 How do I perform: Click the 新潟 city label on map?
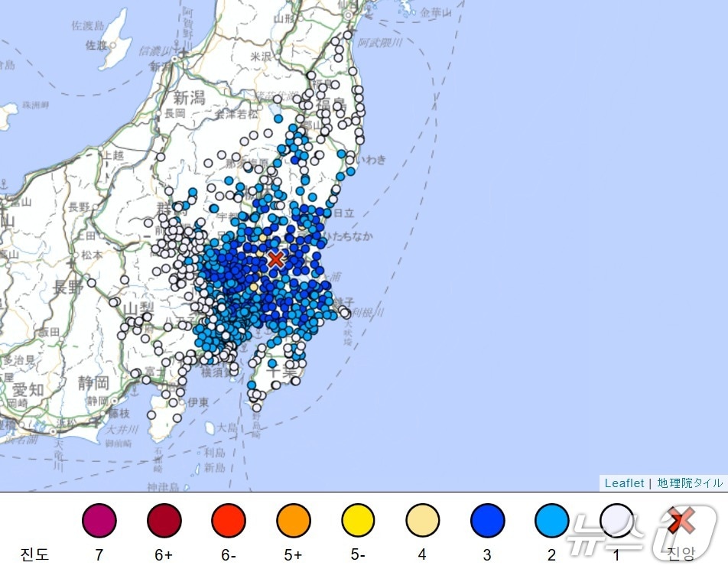point(190,97)
